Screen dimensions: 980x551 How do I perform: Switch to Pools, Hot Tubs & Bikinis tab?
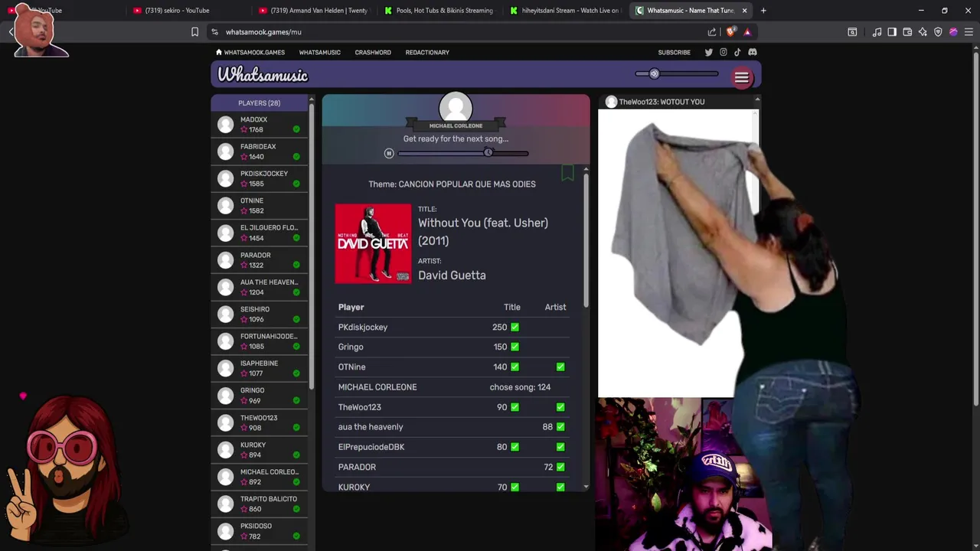click(439, 11)
